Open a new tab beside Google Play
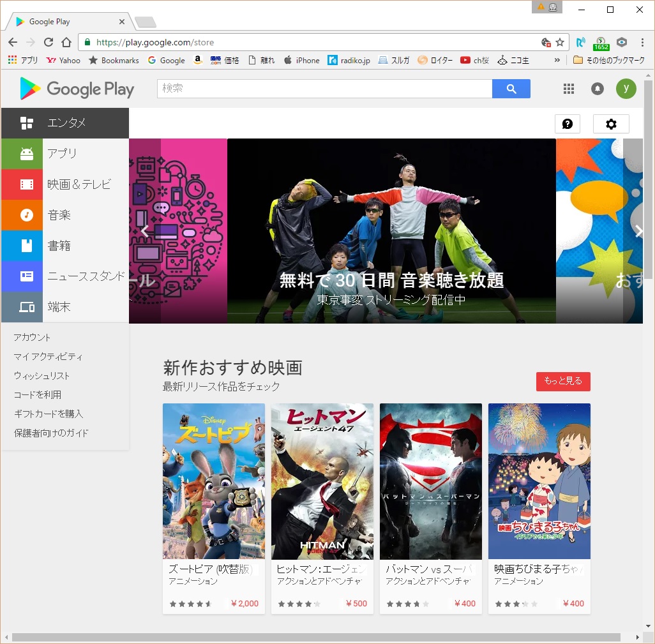 (x=146, y=22)
